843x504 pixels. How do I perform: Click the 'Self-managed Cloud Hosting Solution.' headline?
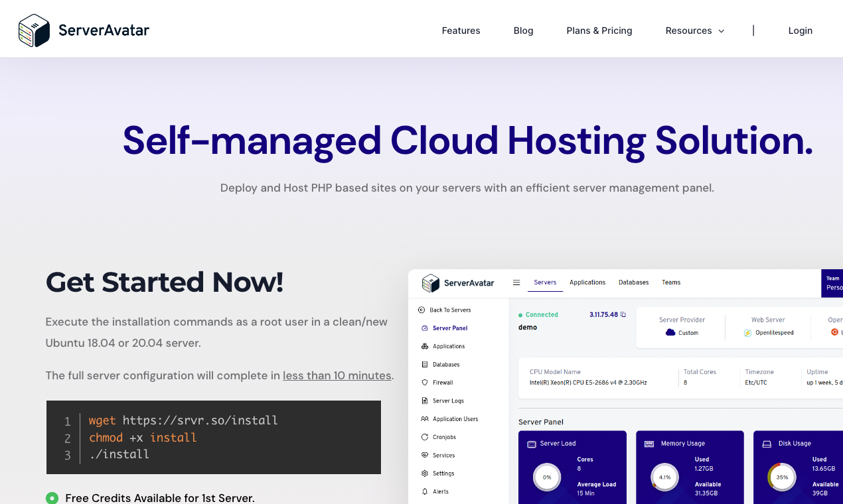pos(468,141)
